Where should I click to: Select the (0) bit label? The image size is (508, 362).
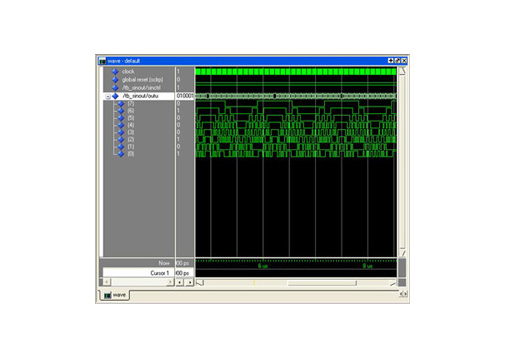point(131,154)
